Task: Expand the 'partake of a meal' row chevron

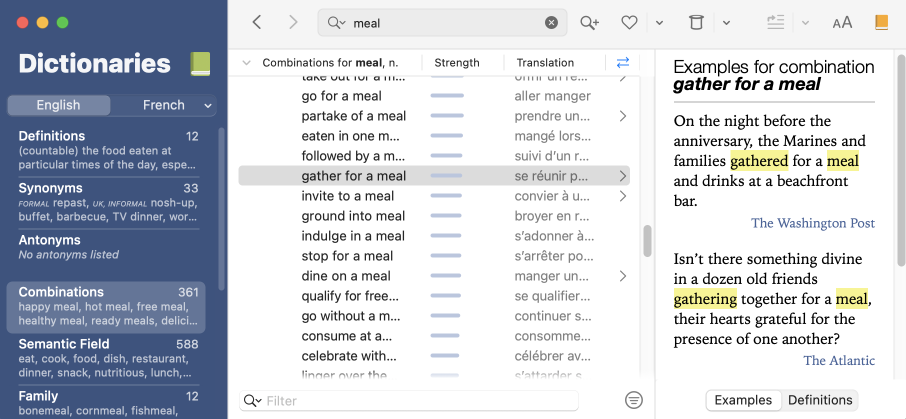Action: (623, 116)
